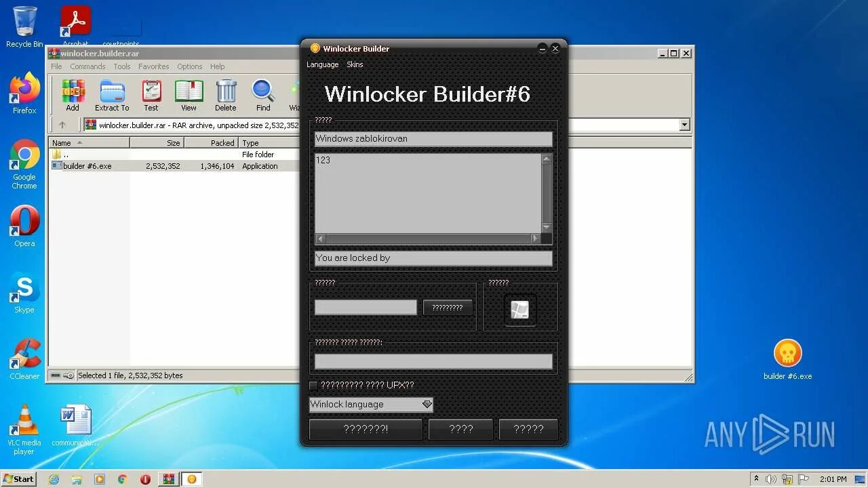Click the lock image picker icon
The height and width of the screenshot is (488, 868).
(519, 310)
